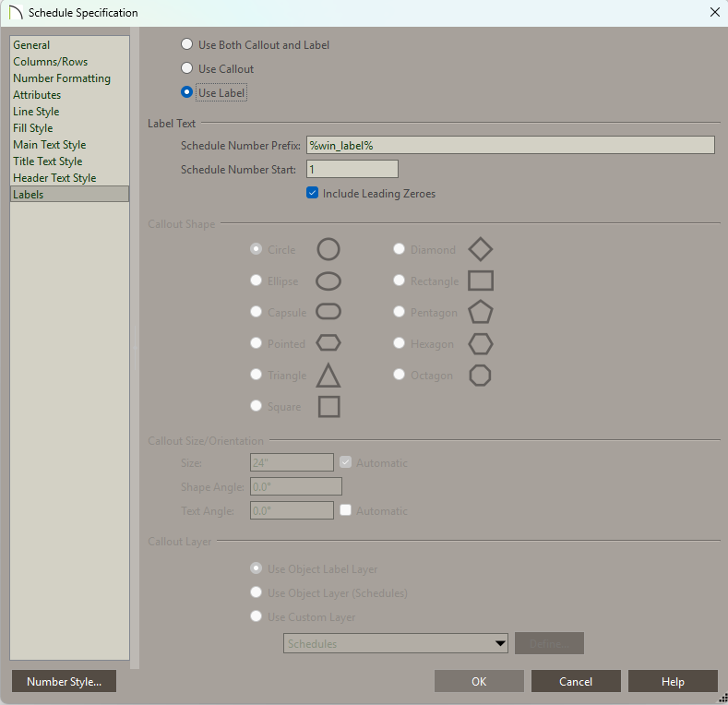Image resolution: width=728 pixels, height=705 pixels.
Task: Select the Use Callout radio option
Action: [x=187, y=68]
